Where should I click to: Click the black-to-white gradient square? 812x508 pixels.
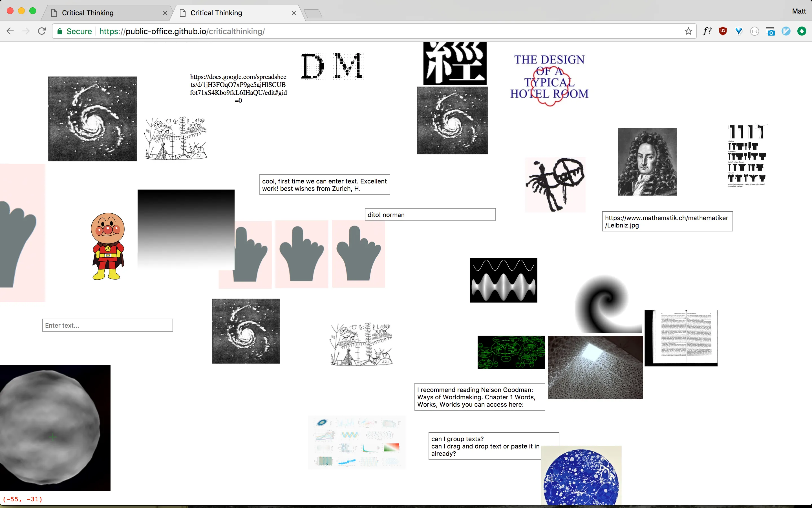click(x=186, y=229)
